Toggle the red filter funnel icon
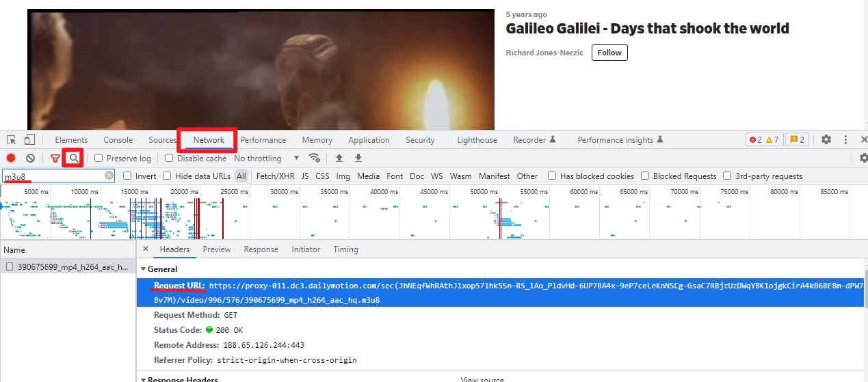The image size is (868, 382). coord(55,158)
